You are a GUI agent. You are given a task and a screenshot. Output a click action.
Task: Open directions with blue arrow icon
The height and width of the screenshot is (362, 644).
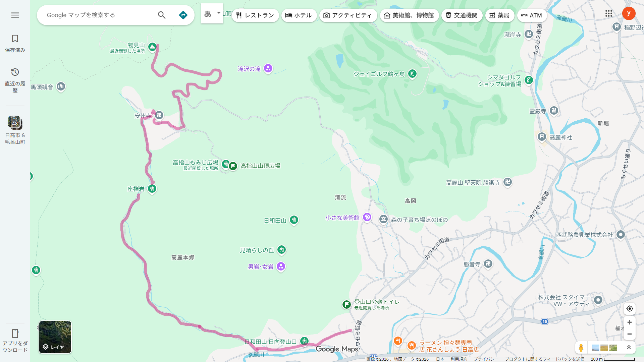183,15
